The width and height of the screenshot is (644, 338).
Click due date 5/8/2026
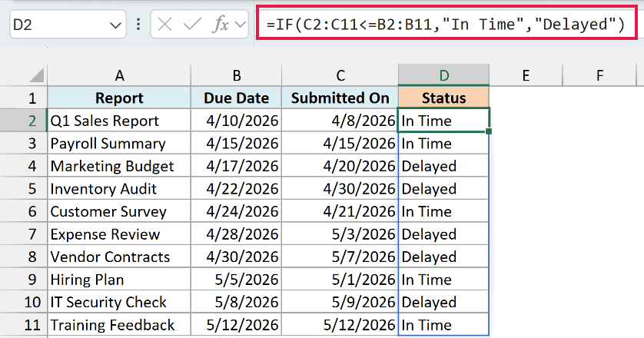(x=236, y=302)
